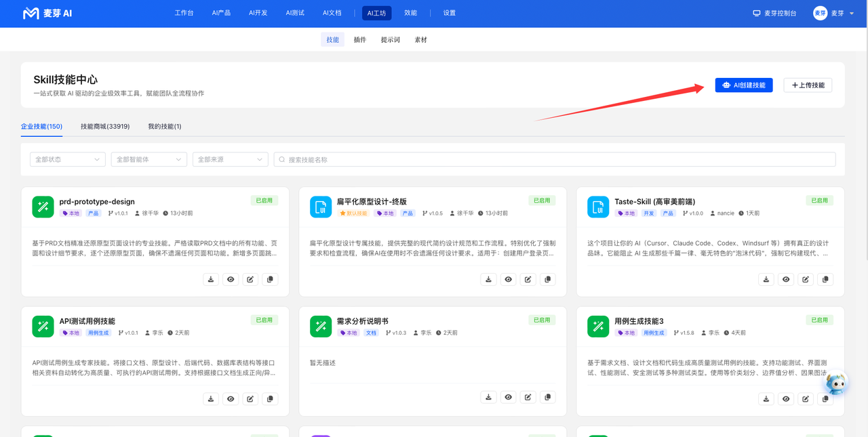Edit the 用例生成技能3 skill

pyautogui.click(x=806, y=398)
